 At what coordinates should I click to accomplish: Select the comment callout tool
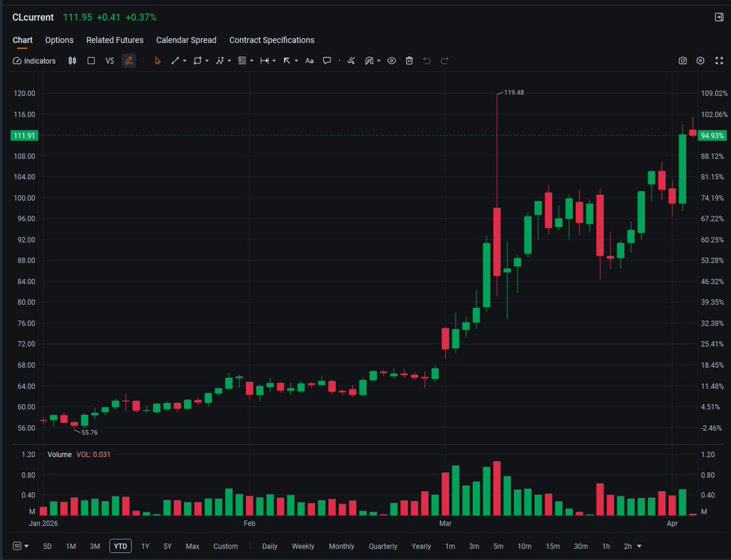tap(327, 61)
